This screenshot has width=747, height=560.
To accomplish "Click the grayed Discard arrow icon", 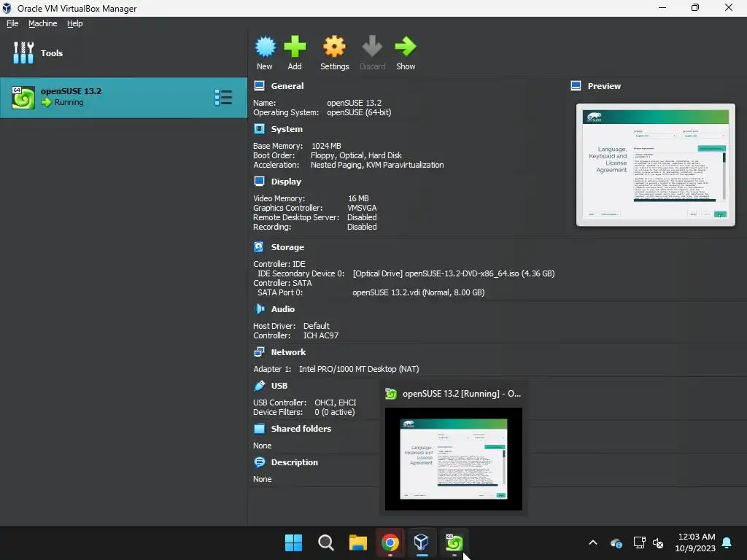I will [372, 47].
